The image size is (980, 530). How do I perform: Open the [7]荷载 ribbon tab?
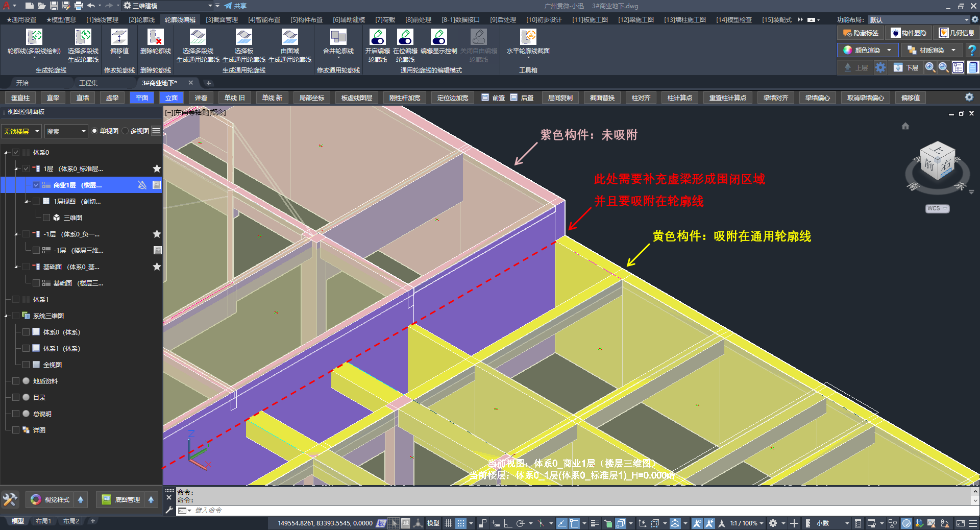[x=385, y=20]
